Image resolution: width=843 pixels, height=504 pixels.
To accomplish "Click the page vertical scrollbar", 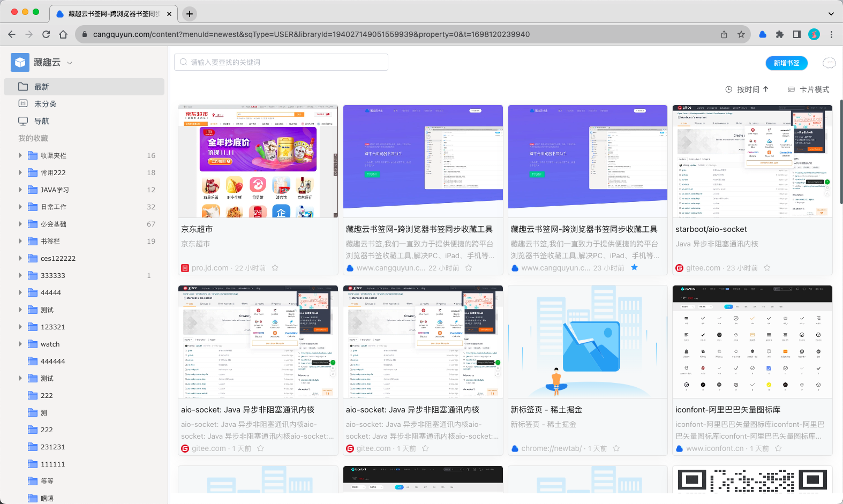I will 841,152.
